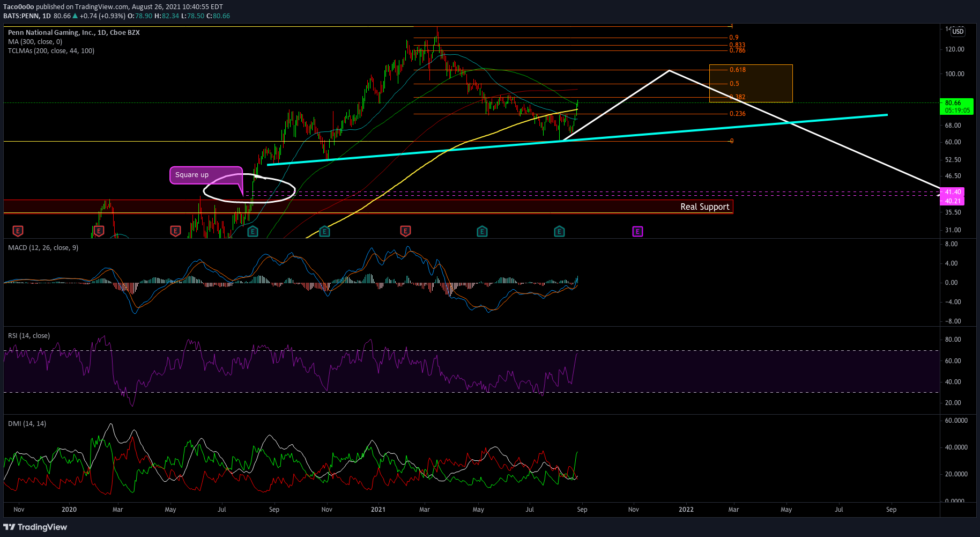980x537 pixels.
Task: Click the red earnings marker near Nov 2019
Action: coord(18,231)
